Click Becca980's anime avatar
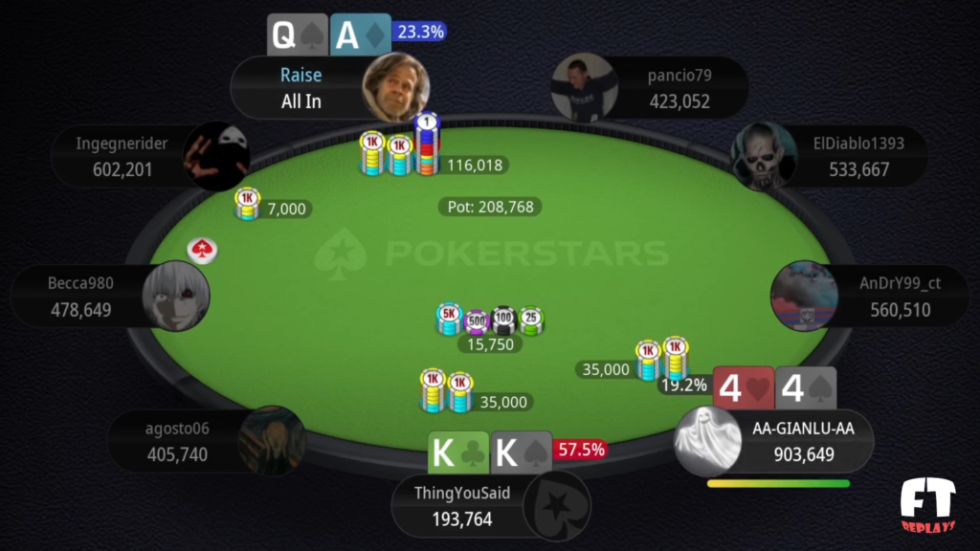 176,297
